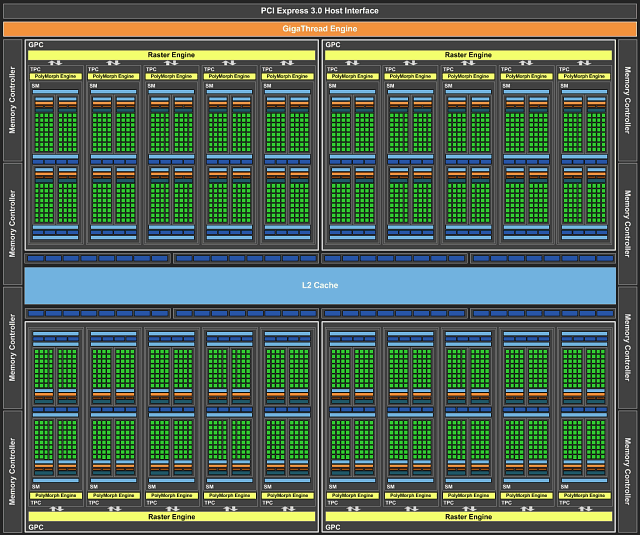
Task: Click the GPC label of the top-left cluster
Action: tap(36, 45)
